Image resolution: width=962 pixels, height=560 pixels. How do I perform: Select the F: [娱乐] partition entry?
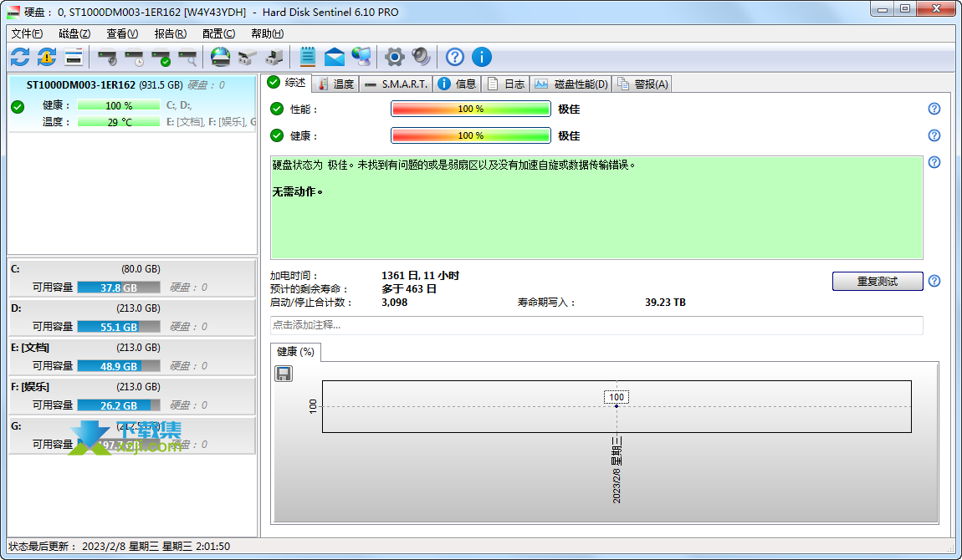[x=132, y=396]
